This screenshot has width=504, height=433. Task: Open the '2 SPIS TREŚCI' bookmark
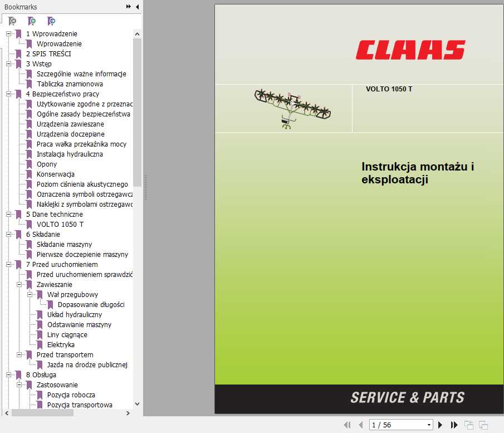coord(48,53)
